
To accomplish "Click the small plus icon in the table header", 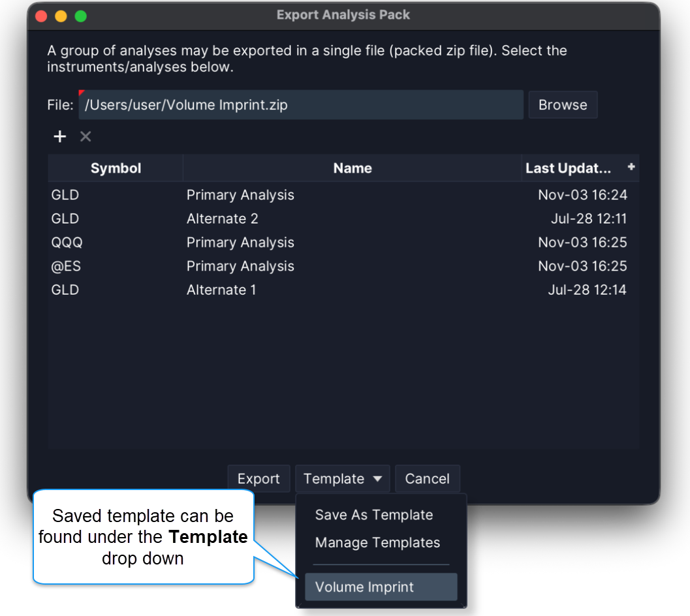I will (631, 167).
